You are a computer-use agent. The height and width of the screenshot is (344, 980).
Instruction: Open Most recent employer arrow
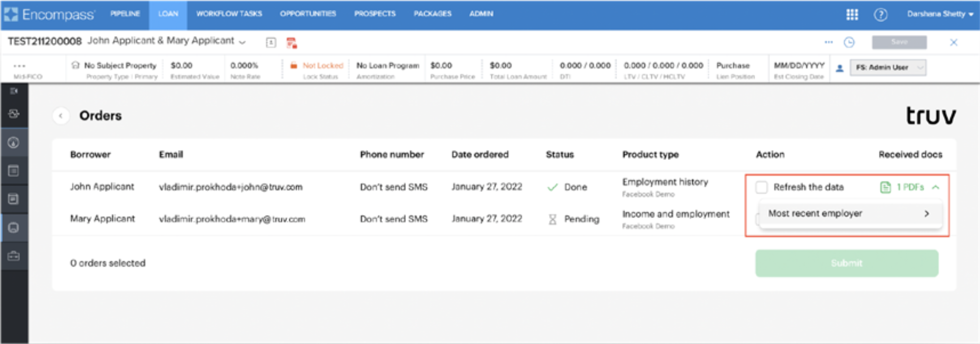click(x=927, y=214)
